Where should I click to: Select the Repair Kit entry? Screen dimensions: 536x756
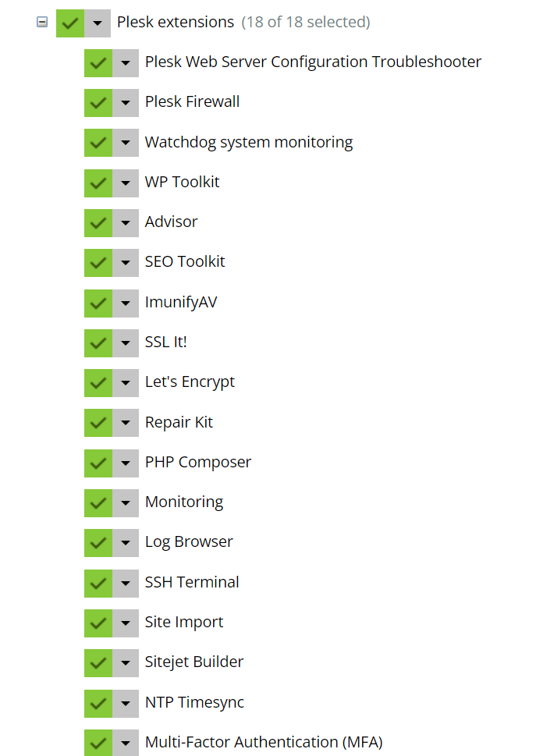179,423
